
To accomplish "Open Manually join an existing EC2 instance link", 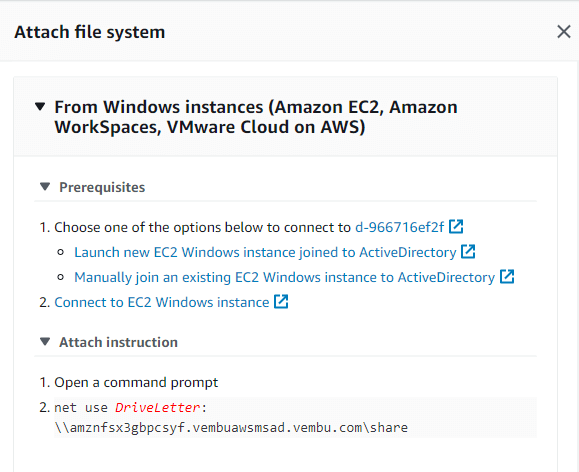I will [x=284, y=277].
